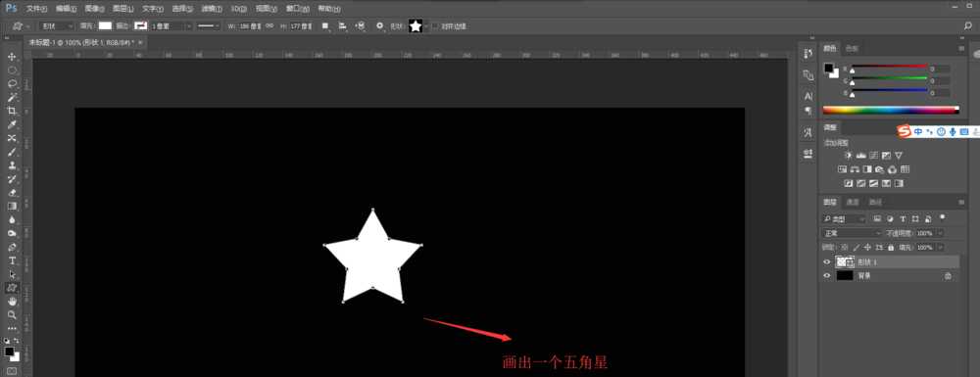Open the gear settings icon in options bar

click(379, 26)
